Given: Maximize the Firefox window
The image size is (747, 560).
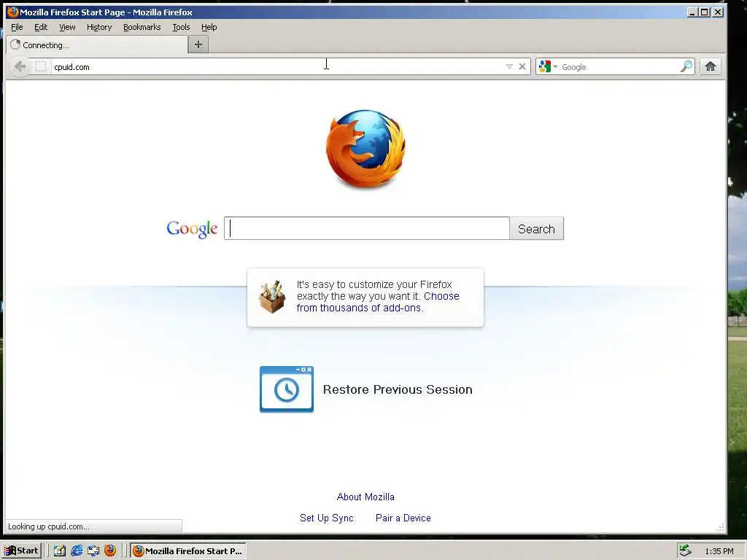Looking at the screenshot, I should point(705,12).
